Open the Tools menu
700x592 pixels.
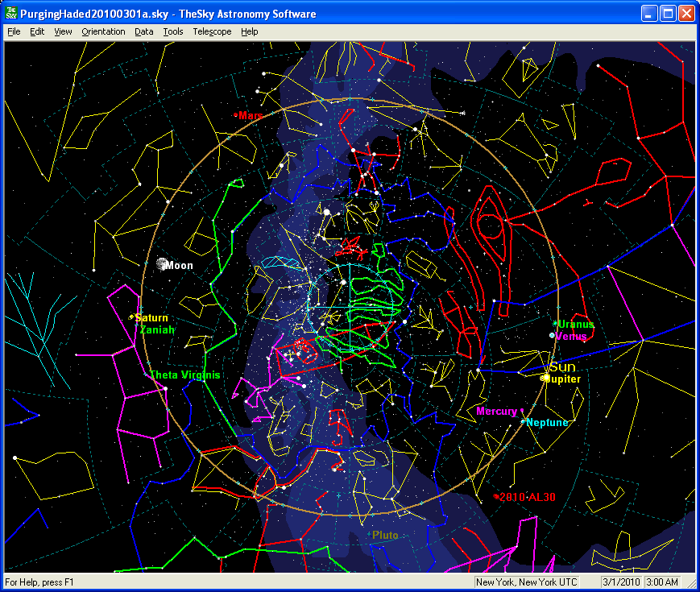(x=173, y=31)
